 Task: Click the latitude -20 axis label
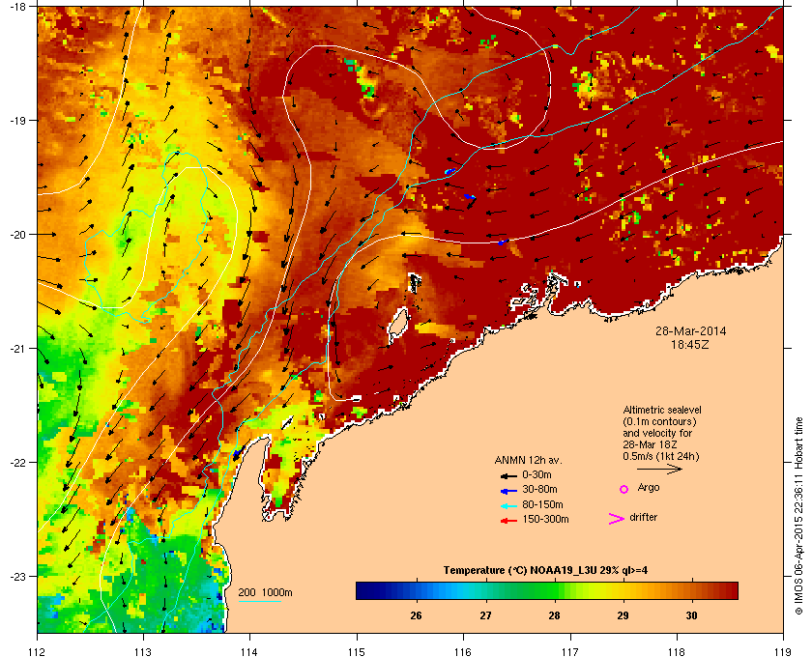tap(17, 235)
